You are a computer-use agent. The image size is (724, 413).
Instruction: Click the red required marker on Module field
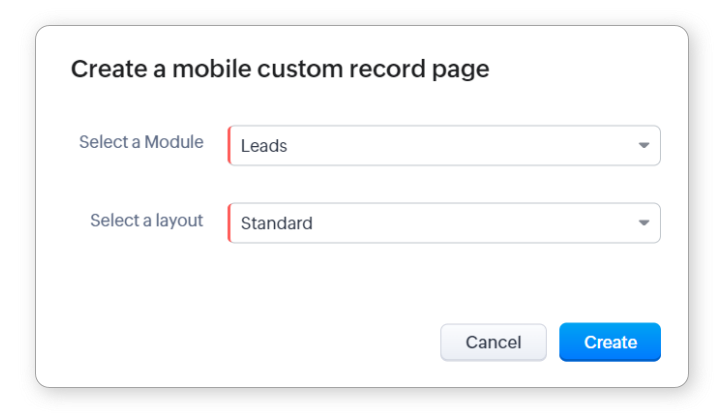230,146
